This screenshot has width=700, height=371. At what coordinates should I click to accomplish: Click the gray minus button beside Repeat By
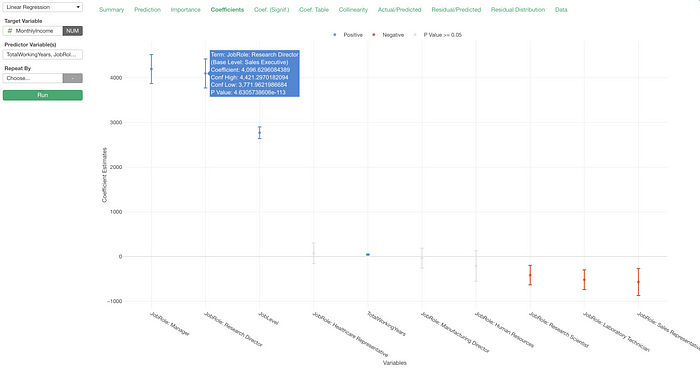coord(72,78)
